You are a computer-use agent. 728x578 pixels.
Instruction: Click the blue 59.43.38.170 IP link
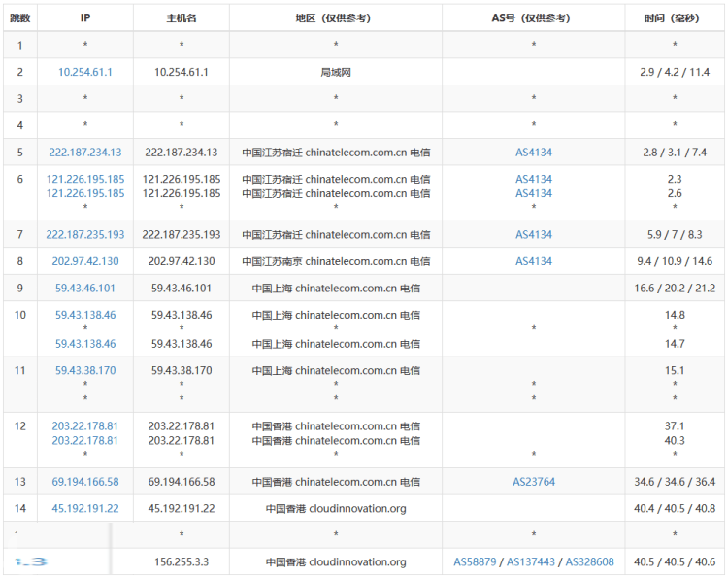85,370
